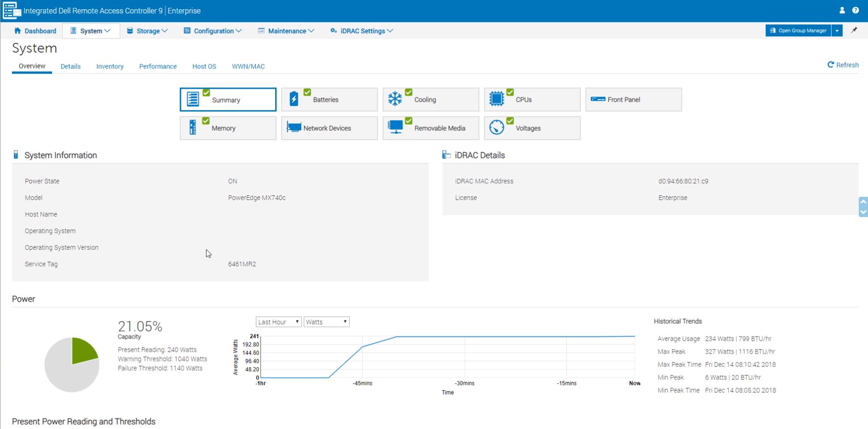The height and width of the screenshot is (429, 868).
Task: Switch to the Performance tab
Action: [x=158, y=66]
